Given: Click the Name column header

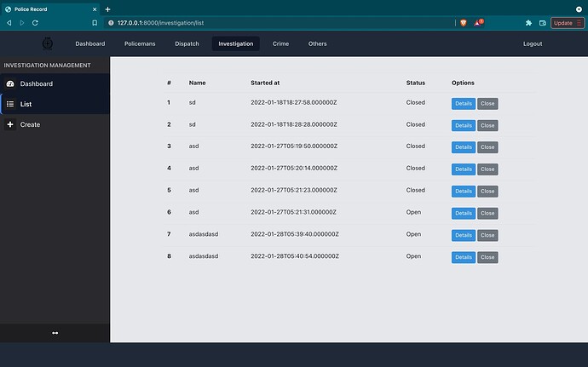Looking at the screenshot, I should tap(197, 83).
